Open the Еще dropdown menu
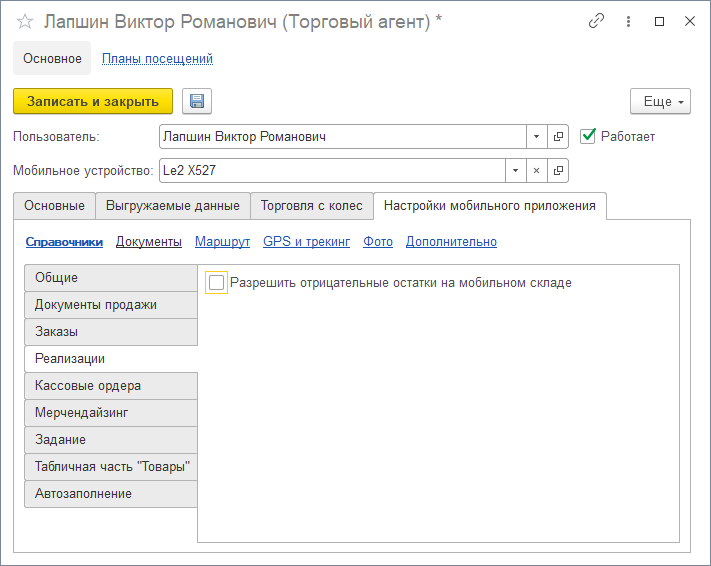Screen dimensions: 711x566 click(660, 102)
